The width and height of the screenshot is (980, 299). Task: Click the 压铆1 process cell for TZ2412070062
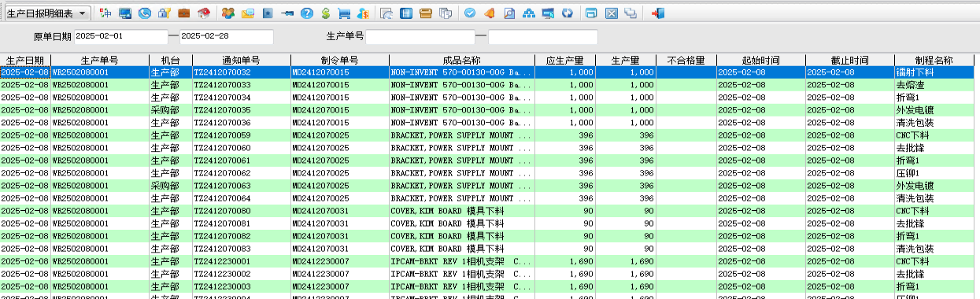tap(934, 172)
